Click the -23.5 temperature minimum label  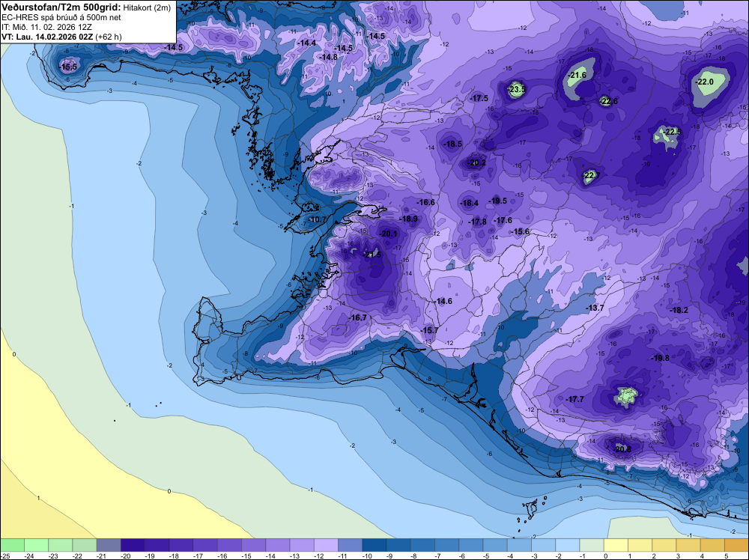(516, 89)
